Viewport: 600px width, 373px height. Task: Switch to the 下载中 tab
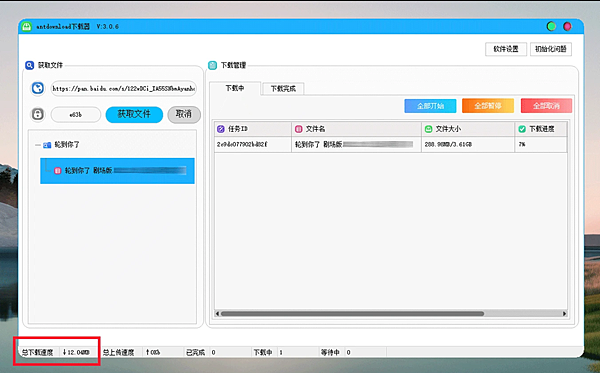click(x=235, y=88)
